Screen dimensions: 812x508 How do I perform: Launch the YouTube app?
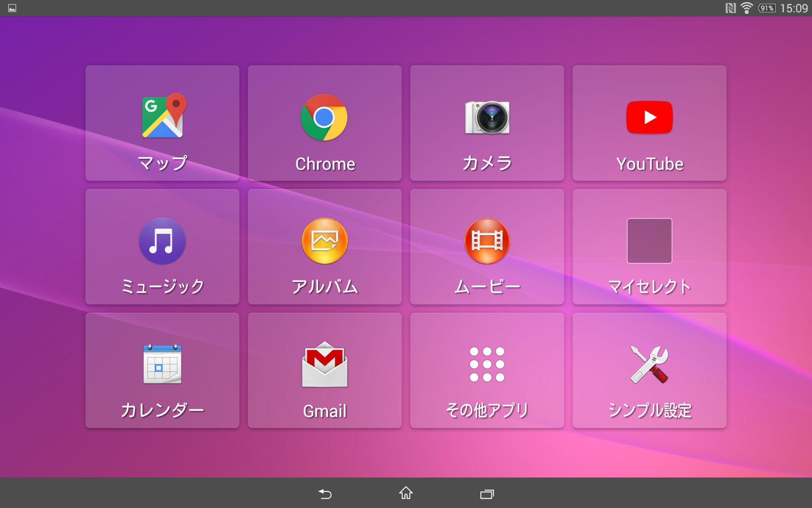(650, 123)
